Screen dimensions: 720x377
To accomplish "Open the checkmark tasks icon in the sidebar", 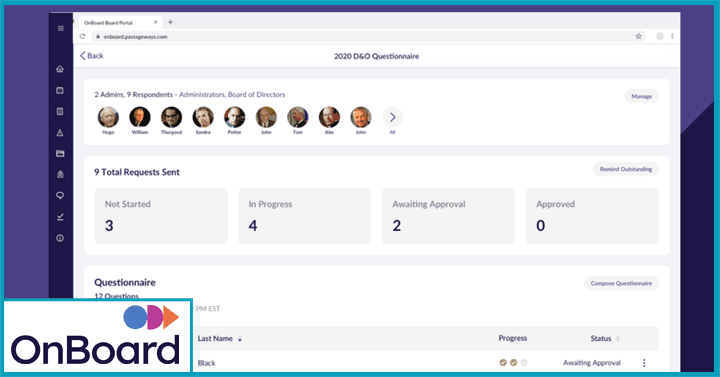I will [x=60, y=217].
